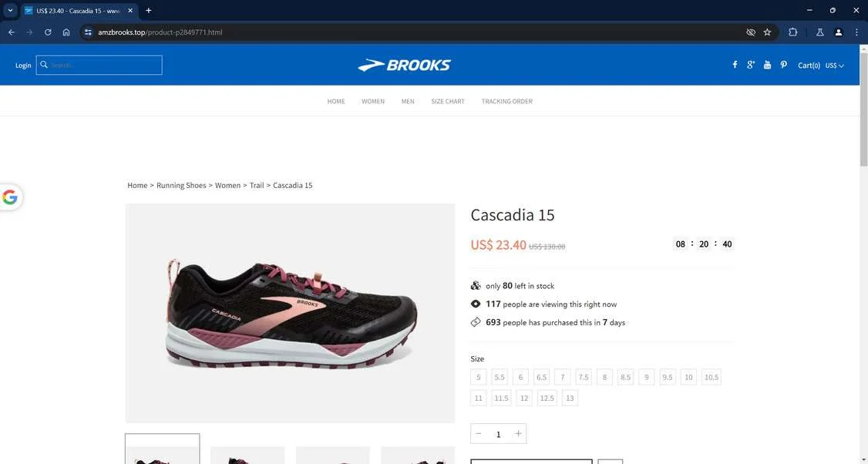The height and width of the screenshot is (464, 868).
Task: Click the main Cascadia 15 shoe image
Action: [x=290, y=314]
